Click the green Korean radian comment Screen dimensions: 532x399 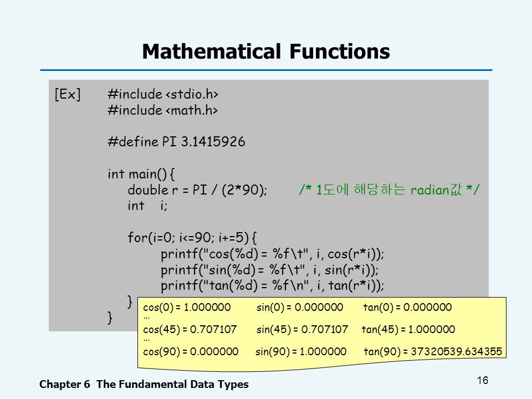pos(389,190)
